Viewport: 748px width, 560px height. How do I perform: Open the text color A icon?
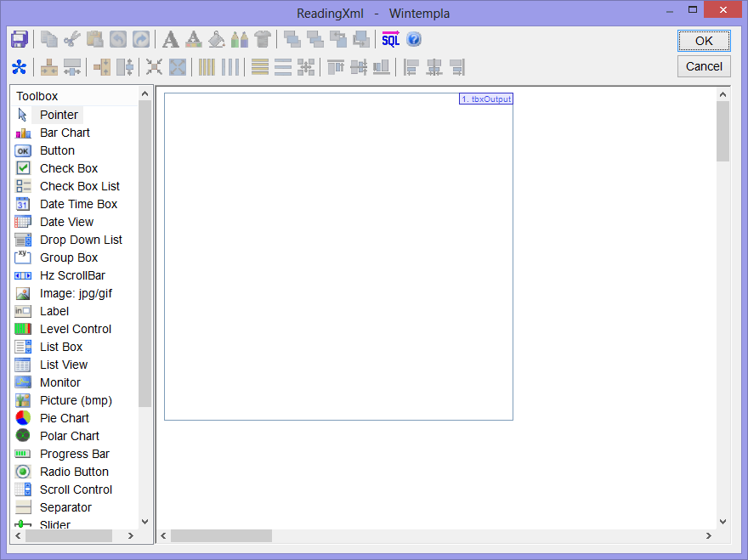193,40
